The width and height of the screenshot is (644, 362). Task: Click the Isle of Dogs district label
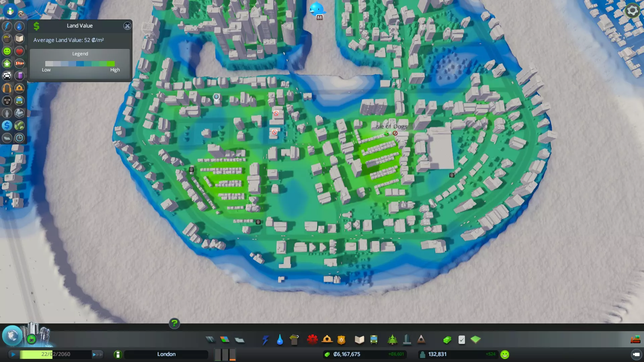coord(391,126)
